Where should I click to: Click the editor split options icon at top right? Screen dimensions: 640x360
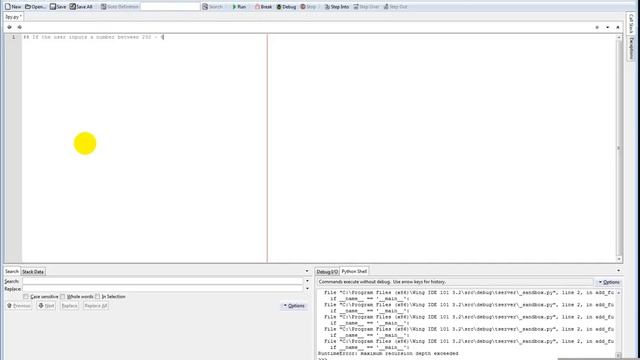597,27
